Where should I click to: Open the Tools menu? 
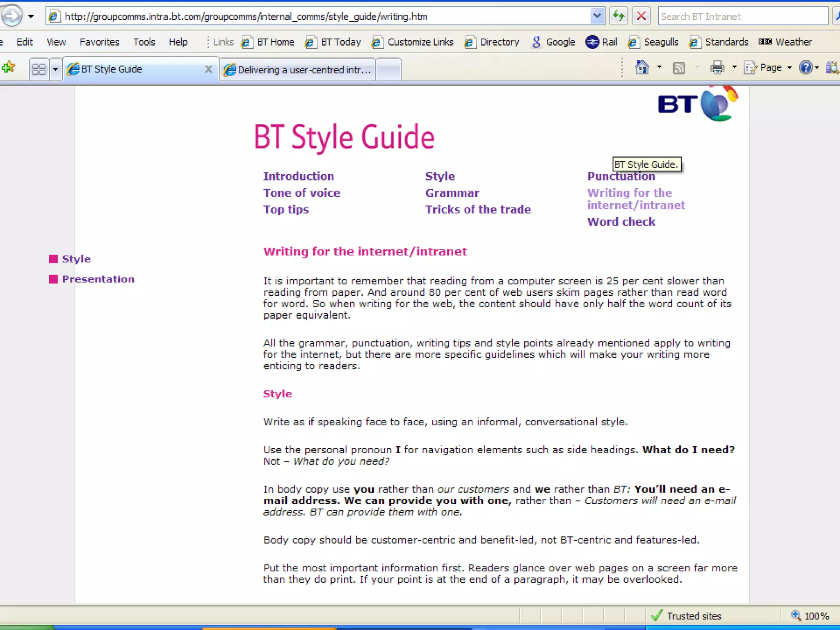click(144, 42)
